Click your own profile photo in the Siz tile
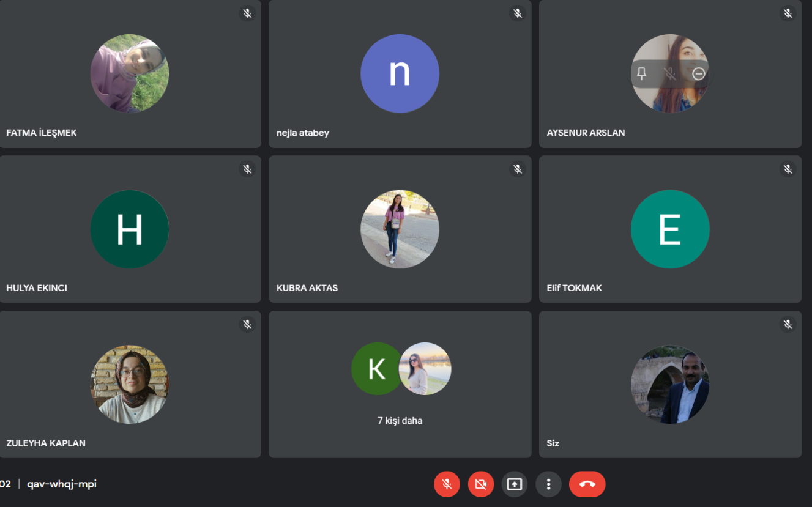Screen dimensions: 812x507 coord(670,385)
